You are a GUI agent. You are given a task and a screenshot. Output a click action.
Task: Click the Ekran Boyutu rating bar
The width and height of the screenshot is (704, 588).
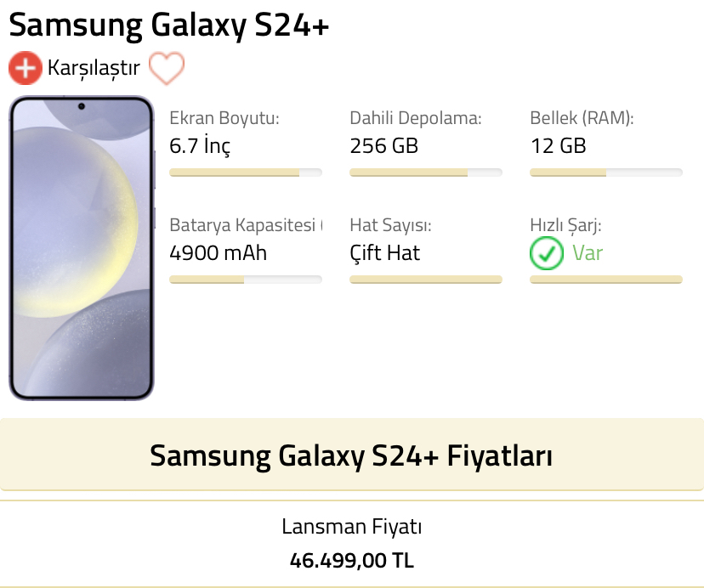246,172
